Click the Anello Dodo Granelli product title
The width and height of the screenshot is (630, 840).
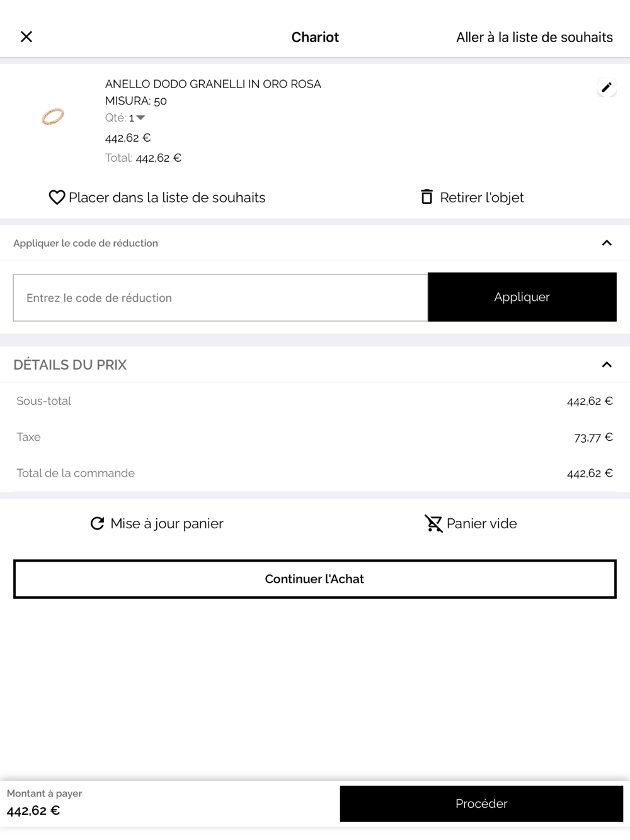tap(213, 84)
